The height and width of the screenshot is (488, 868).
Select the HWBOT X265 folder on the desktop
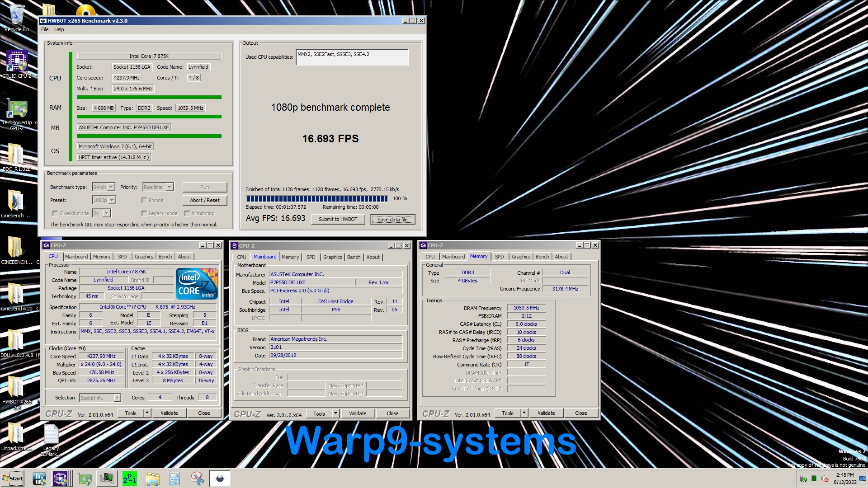pos(17,392)
